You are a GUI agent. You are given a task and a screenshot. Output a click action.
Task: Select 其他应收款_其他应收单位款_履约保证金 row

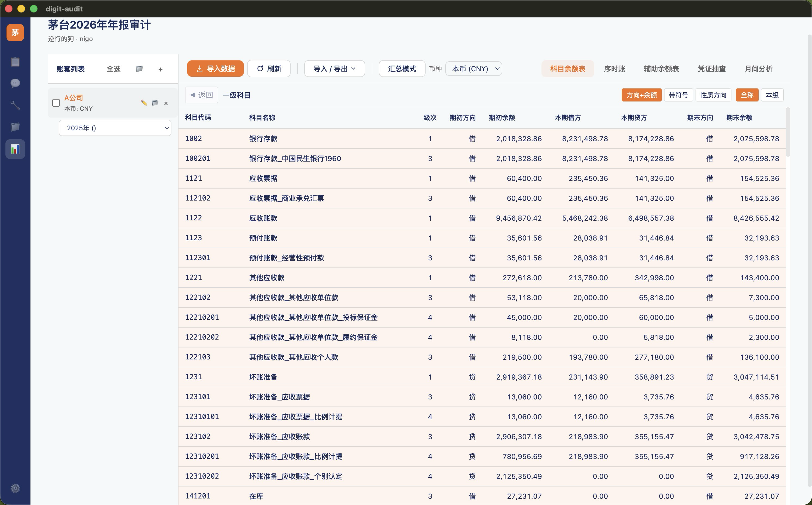(x=482, y=337)
